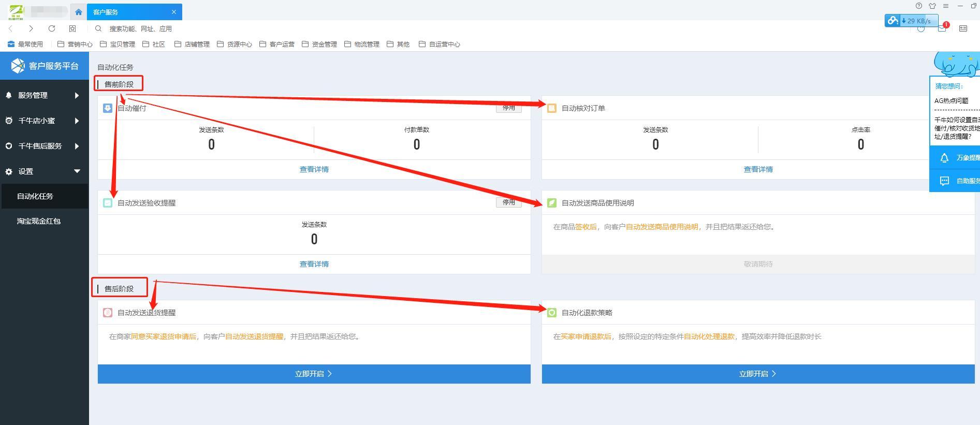Open 店铺管理 bookmark folder
The width and height of the screenshot is (980, 425).
pyautogui.click(x=192, y=45)
